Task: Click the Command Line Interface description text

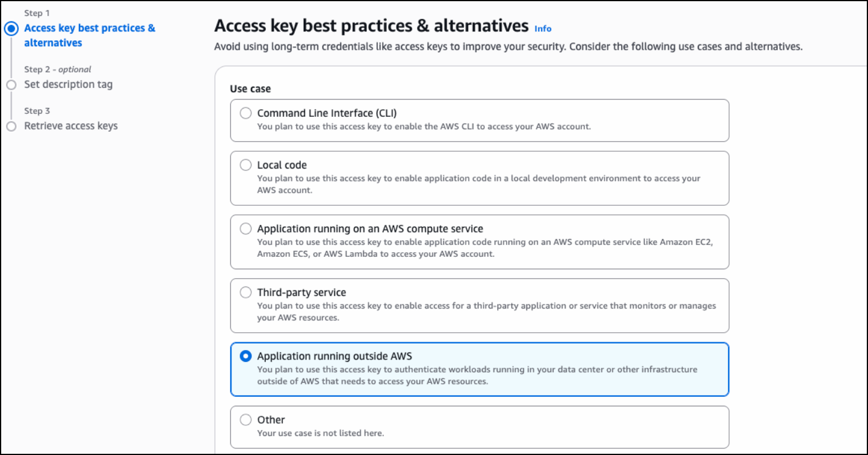Action: 424,126
